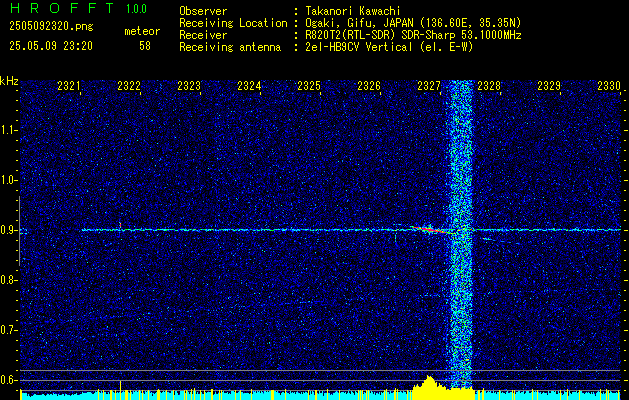Click the red meteor echo streak near 2327
This screenshot has height=400, width=629.
click(x=431, y=230)
